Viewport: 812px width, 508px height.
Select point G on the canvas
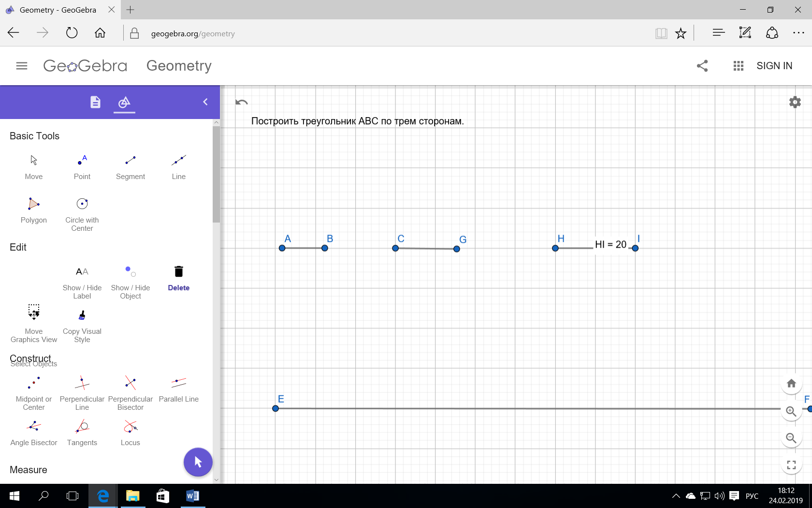457,249
